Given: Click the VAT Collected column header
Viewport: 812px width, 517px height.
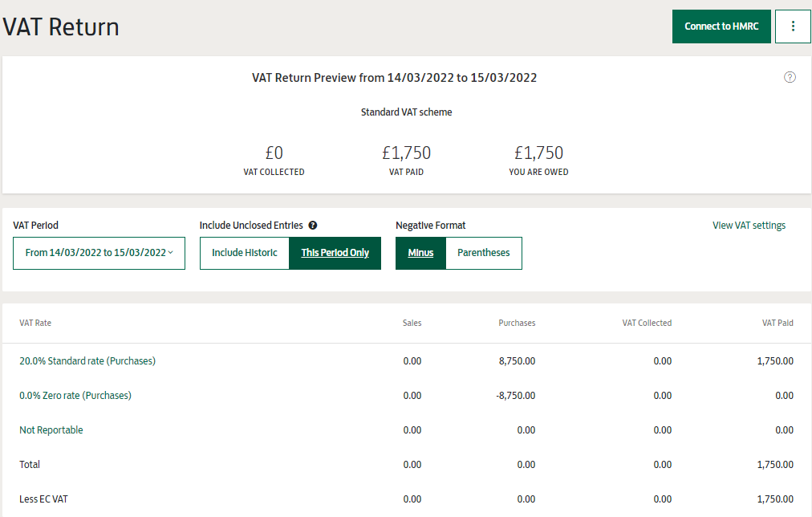Looking at the screenshot, I should [x=647, y=323].
